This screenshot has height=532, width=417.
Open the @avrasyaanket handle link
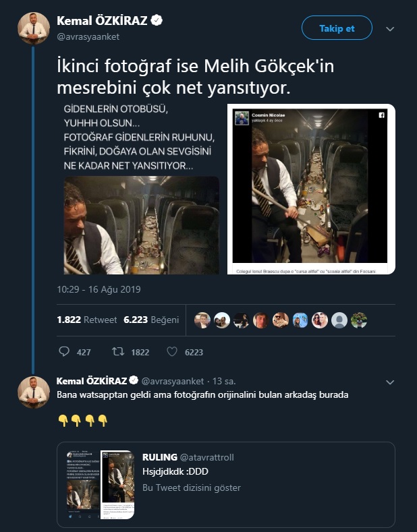coord(88,37)
